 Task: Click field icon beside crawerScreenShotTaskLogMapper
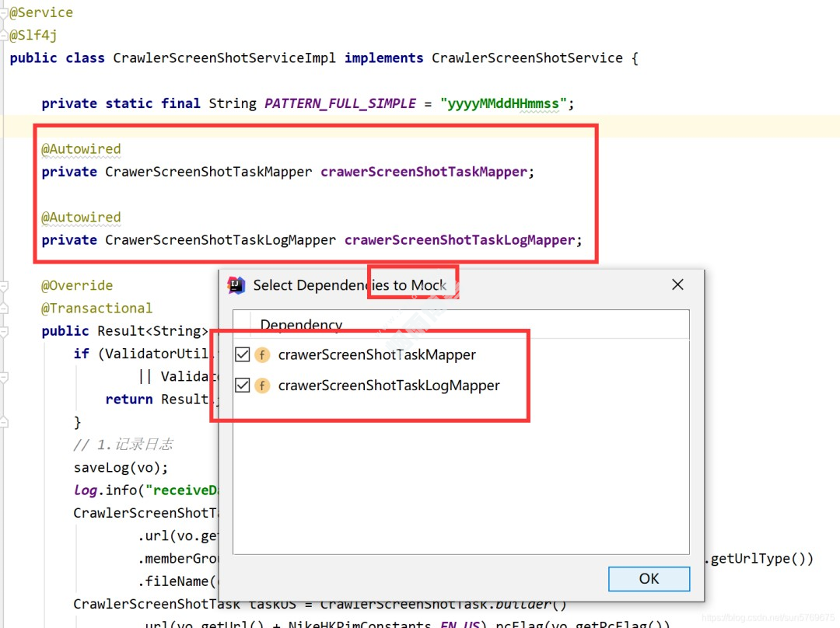coord(262,386)
